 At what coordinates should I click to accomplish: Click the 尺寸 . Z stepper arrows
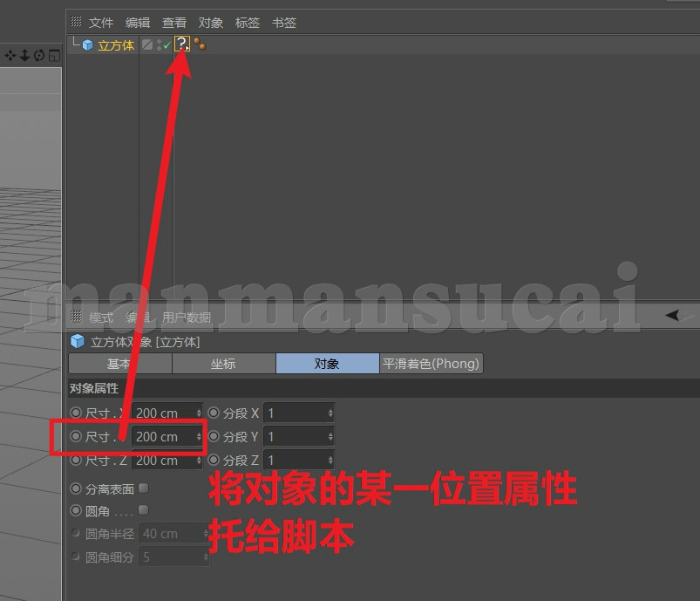(199, 461)
